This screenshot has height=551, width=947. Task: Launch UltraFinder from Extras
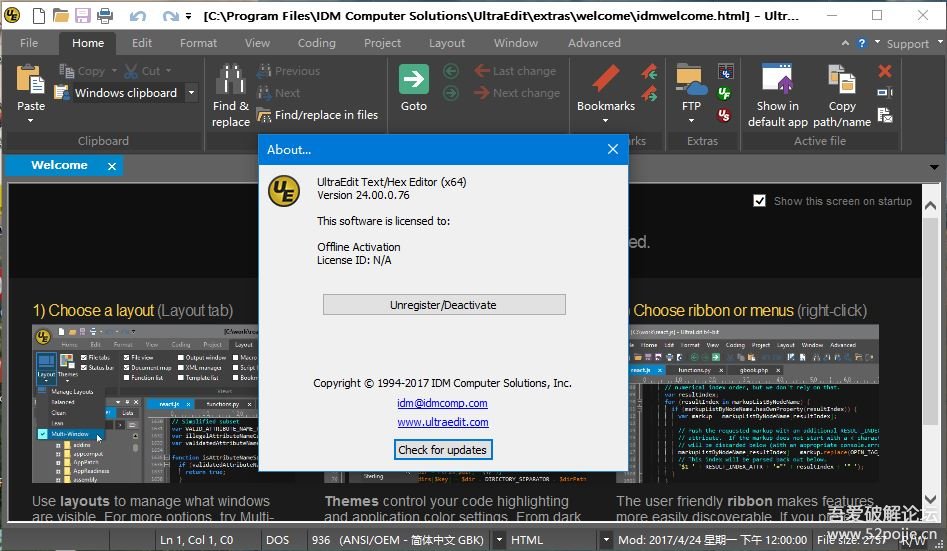click(724, 93)
